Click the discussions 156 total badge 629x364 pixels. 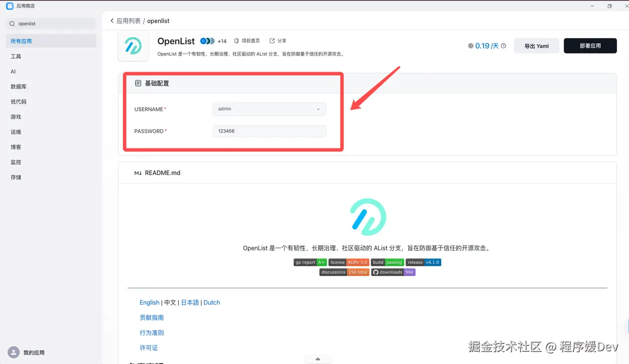pyautogui.click(x=344, y=272)
